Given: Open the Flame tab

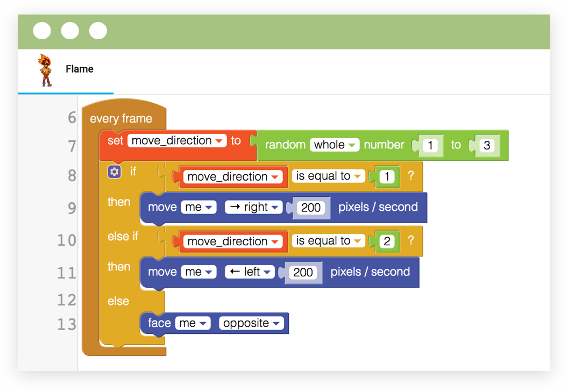Looking at the screenshot, I should [x=79, y=69].
